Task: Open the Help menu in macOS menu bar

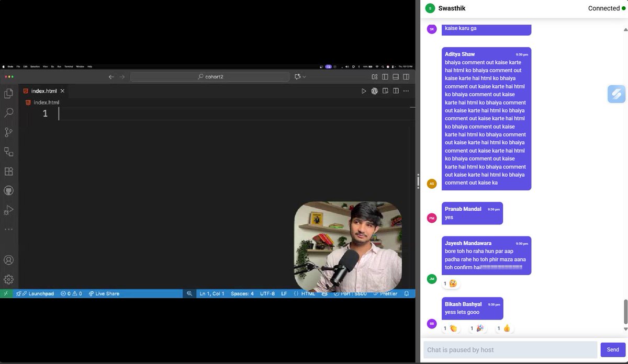Action: coord(89,66)
